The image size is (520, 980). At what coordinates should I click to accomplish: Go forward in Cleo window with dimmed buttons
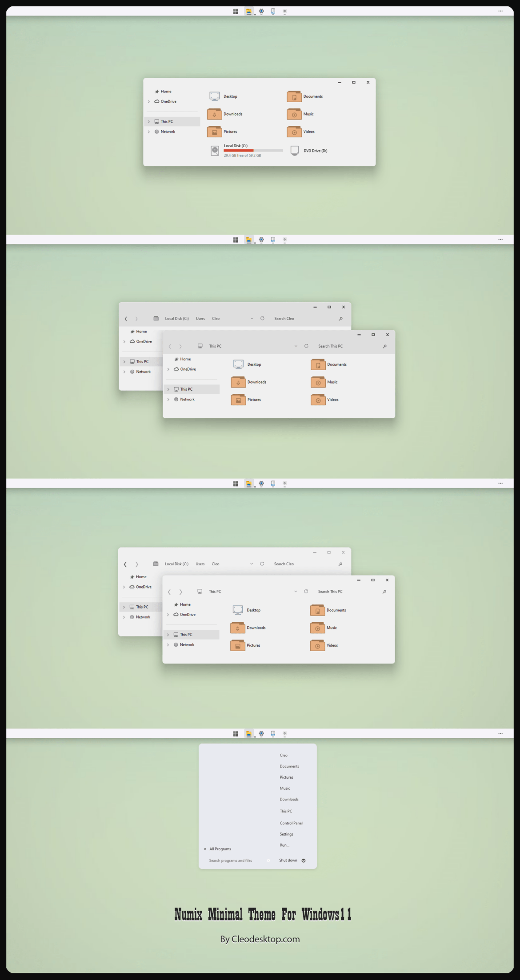(x=136, y=564)
